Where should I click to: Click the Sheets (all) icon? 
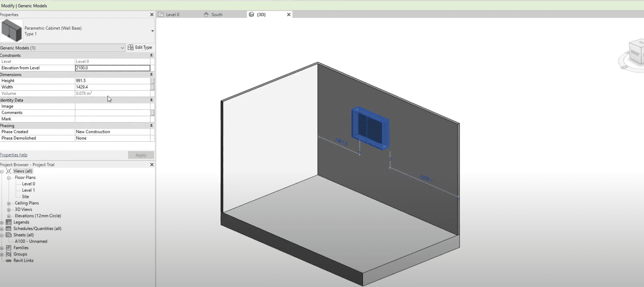point(9,235)
